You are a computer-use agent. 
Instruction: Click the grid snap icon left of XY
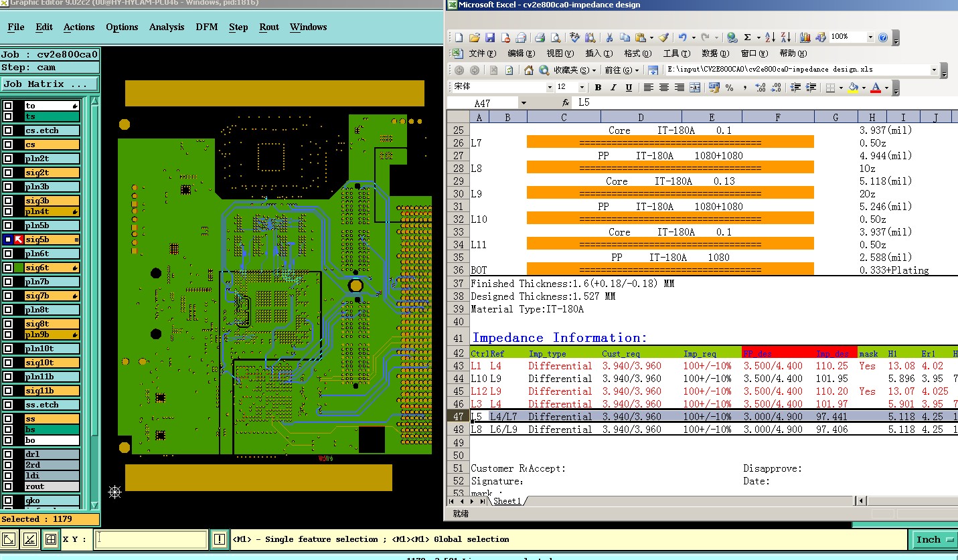click(x=50, y=539)
